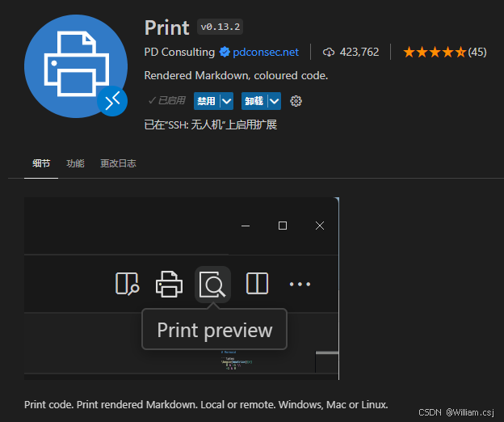Viewport: 504px width, 422px height.
Task: Click the Rendered Markdown description text
Action: (x=236, y=75)
